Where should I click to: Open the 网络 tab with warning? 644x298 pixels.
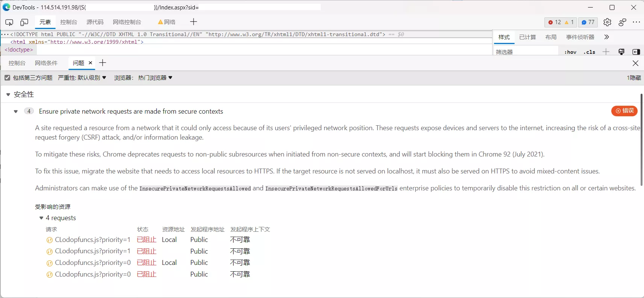coord(167,22)
